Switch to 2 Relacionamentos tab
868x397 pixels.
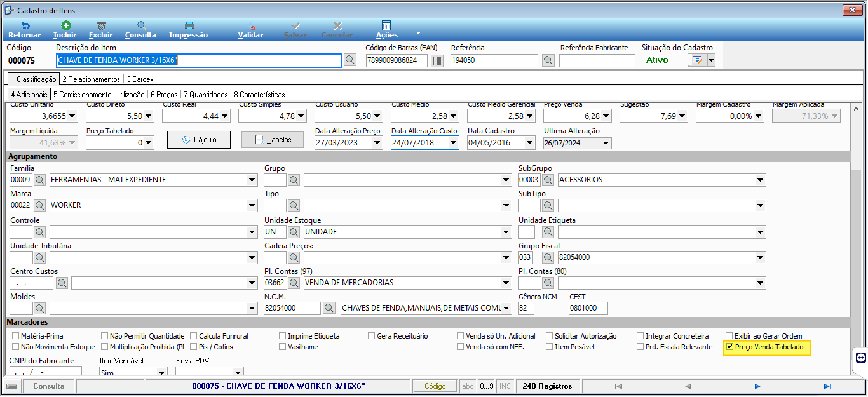tap(92, 79)
